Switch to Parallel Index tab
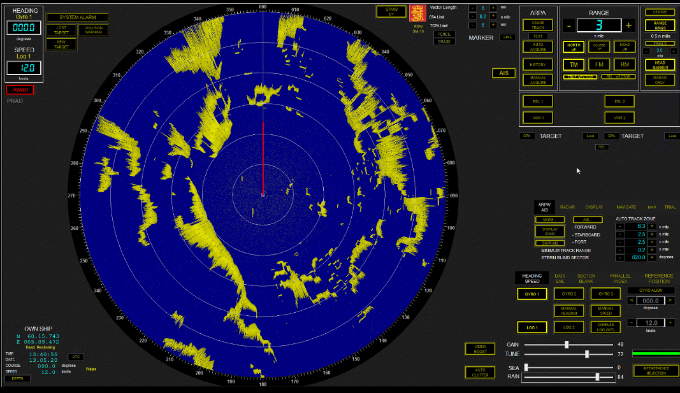This screenshot has width=680, height=393. (620, 278)
